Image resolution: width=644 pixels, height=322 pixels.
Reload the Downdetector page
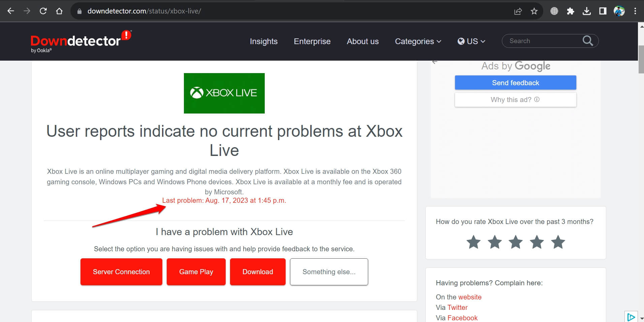tap(43, 11)
